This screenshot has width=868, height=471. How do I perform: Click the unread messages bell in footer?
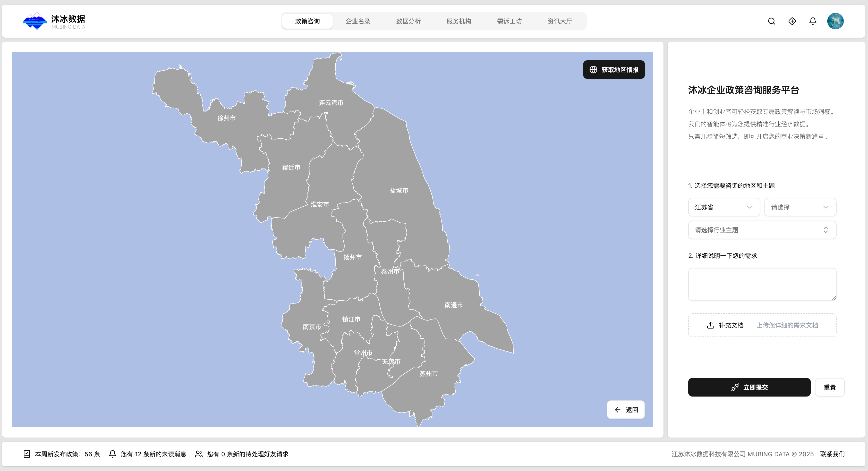(x=113, y=454)
